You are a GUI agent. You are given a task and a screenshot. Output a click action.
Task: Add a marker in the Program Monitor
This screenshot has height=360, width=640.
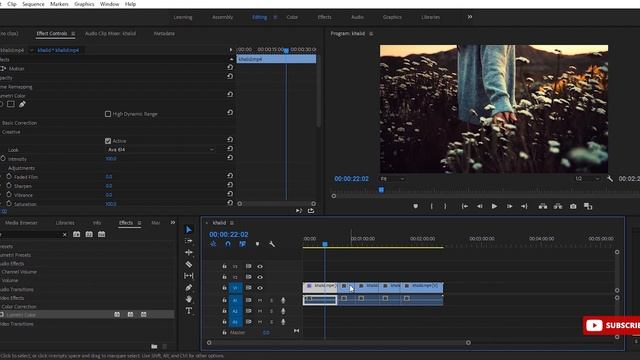[416, 207]
